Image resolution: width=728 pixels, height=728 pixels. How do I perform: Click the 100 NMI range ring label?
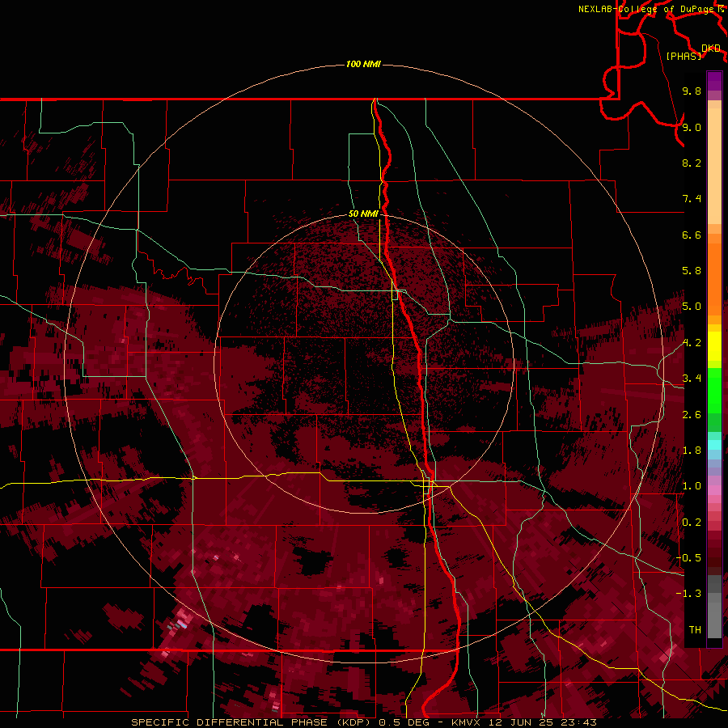click(x=363, y=64)
